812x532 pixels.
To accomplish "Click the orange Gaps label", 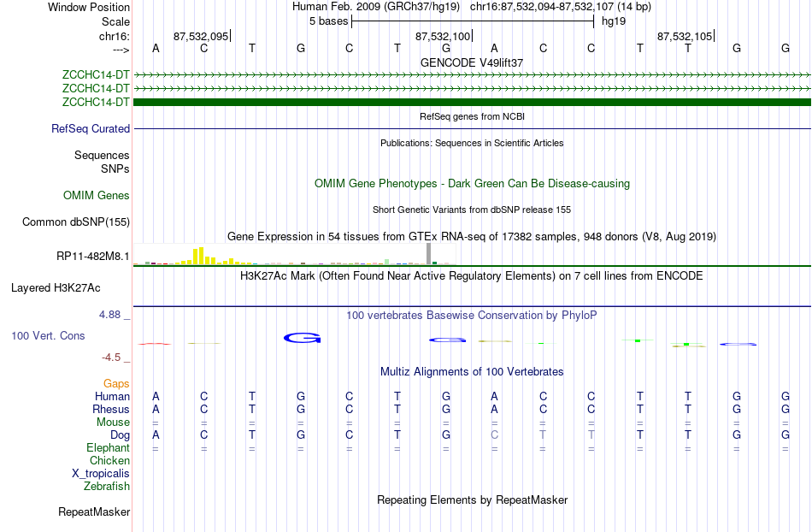I will [x=116, y=383].
